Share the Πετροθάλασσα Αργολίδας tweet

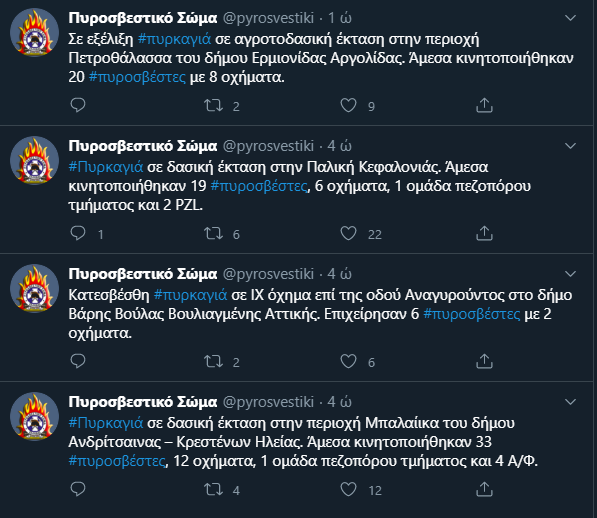[484, 105]
